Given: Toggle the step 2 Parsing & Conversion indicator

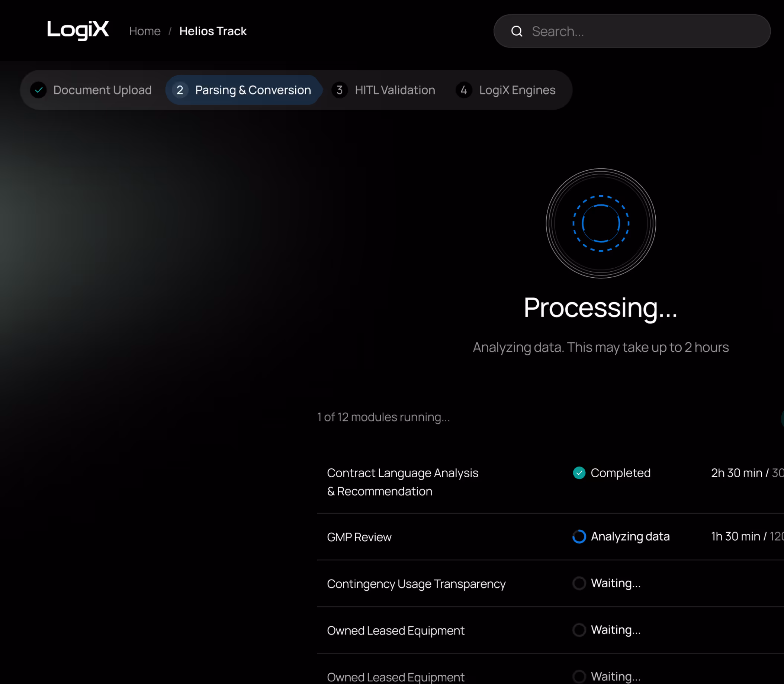Looking at the screenshot, I should click(x=180, y=90).
